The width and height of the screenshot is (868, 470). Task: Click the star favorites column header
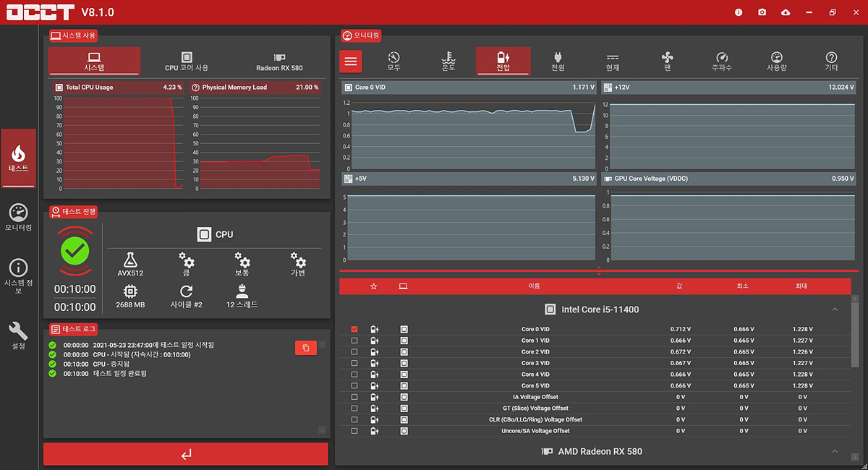pyautogui.click(x=374, y=286)
